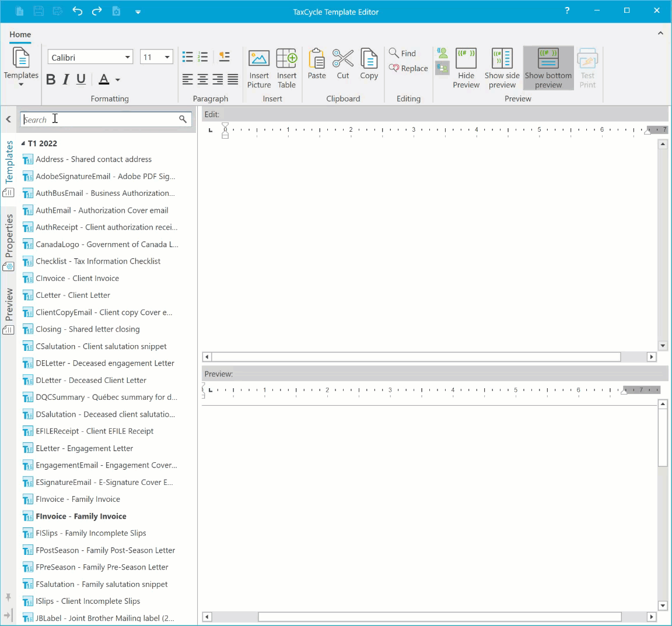672x626 pixels.
Task: Open the font size 11 dropdown
Action: coord(167,57)
